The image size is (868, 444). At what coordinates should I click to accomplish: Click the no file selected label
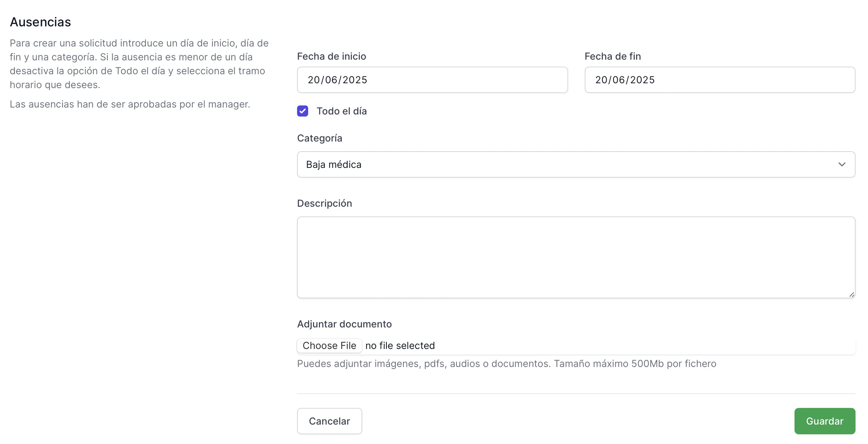(400, 345)
